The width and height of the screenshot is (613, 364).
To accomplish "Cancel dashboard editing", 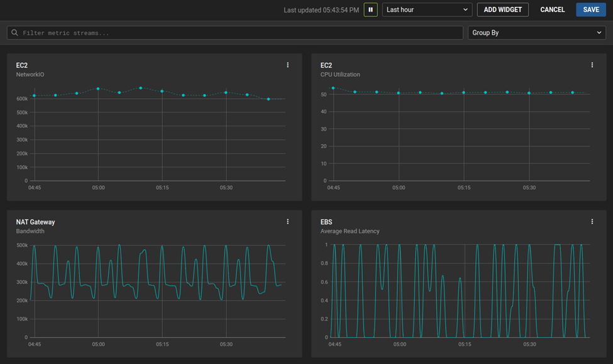I will click(x=553, y=10).
